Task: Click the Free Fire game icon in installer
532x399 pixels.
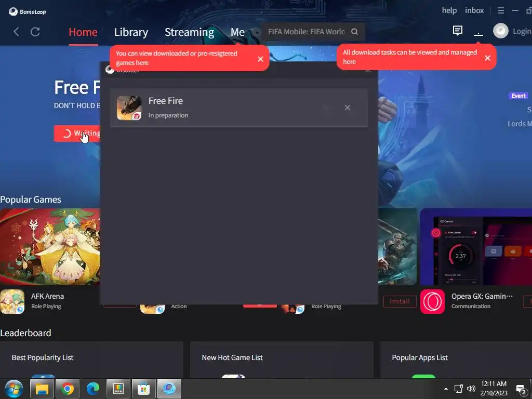Action: [129, 108]
